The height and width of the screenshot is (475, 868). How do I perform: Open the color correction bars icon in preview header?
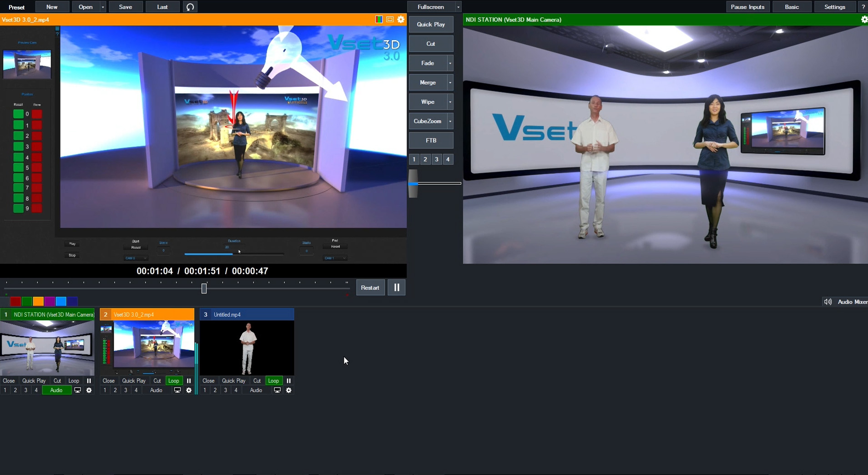[379, 20]
